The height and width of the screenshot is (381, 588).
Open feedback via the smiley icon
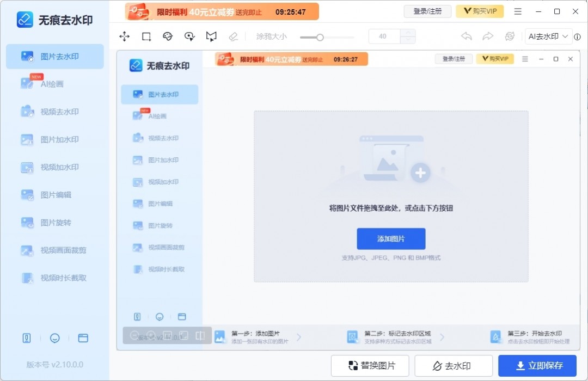[x=54, y=338]
